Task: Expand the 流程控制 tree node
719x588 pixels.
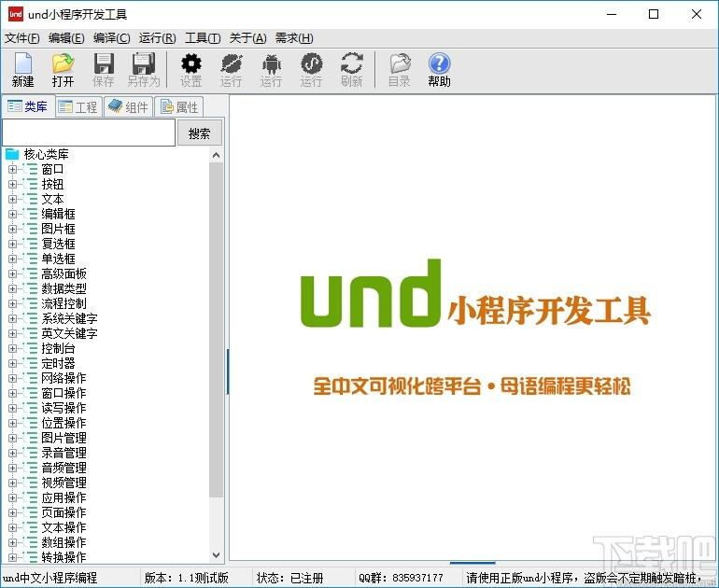Action: coord(12,304)
